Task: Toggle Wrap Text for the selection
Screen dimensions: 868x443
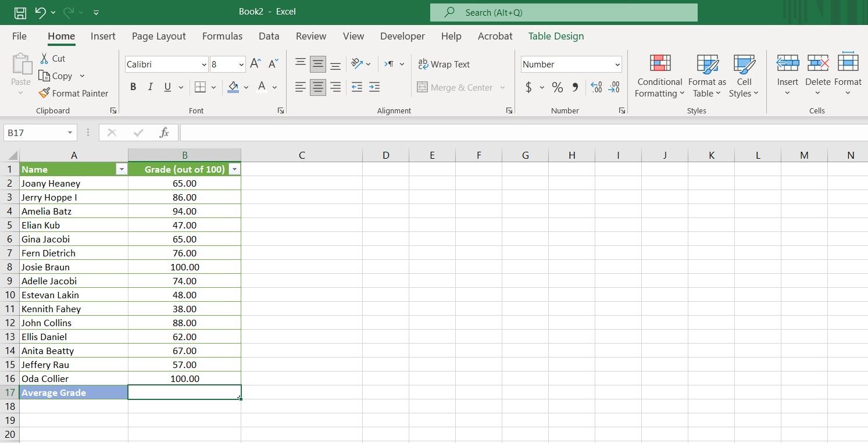Action: pyautogui.click(x=444, y=64)
